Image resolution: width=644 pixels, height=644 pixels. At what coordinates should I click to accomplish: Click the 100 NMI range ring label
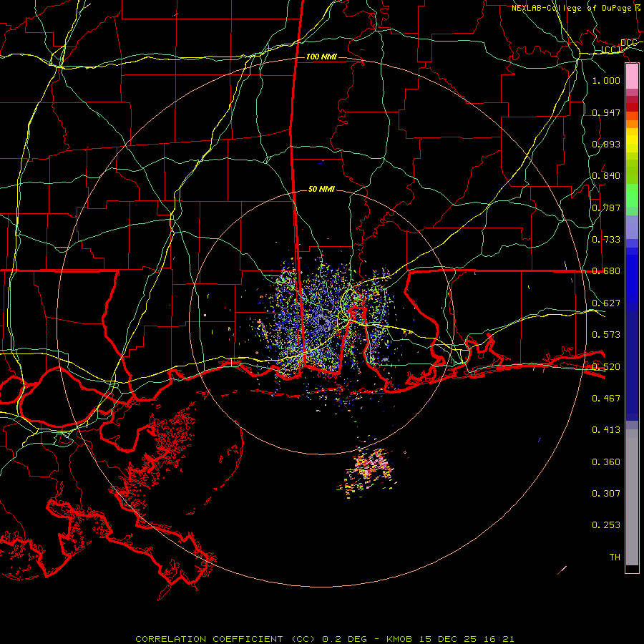(321, 57)
